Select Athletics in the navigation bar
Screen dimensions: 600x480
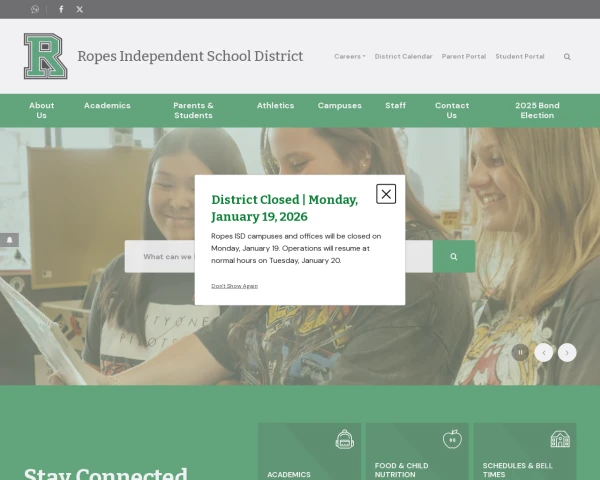275,105
